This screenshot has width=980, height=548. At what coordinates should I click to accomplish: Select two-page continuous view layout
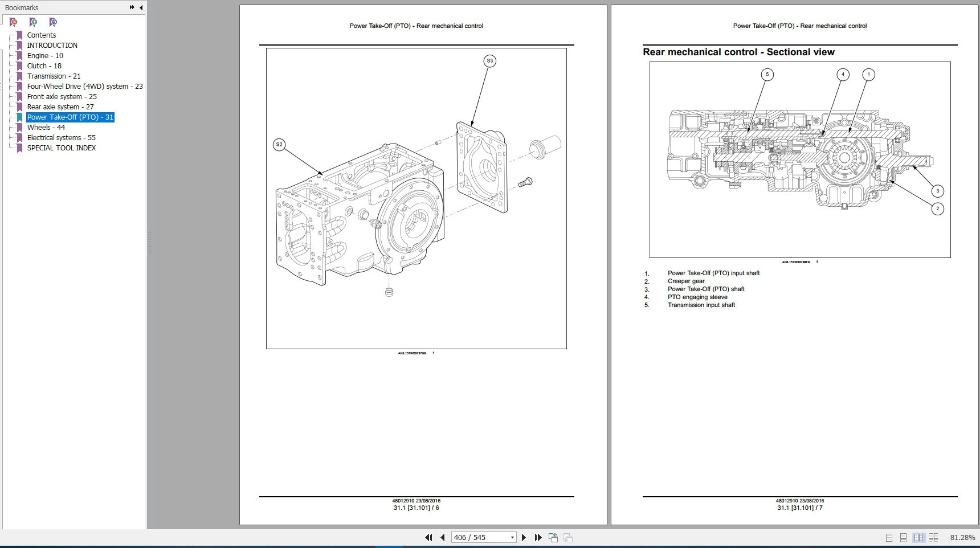pyautogui.click(x=934, y=537)
